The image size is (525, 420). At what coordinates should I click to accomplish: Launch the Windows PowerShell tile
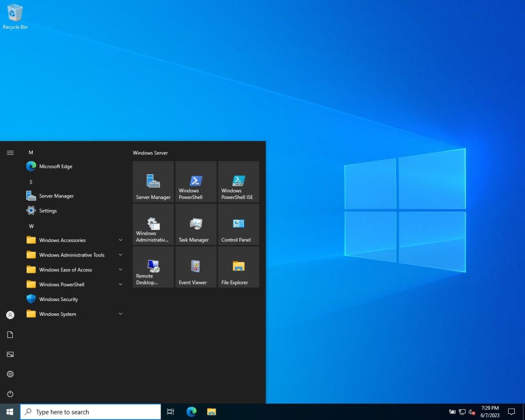[195, 182]
